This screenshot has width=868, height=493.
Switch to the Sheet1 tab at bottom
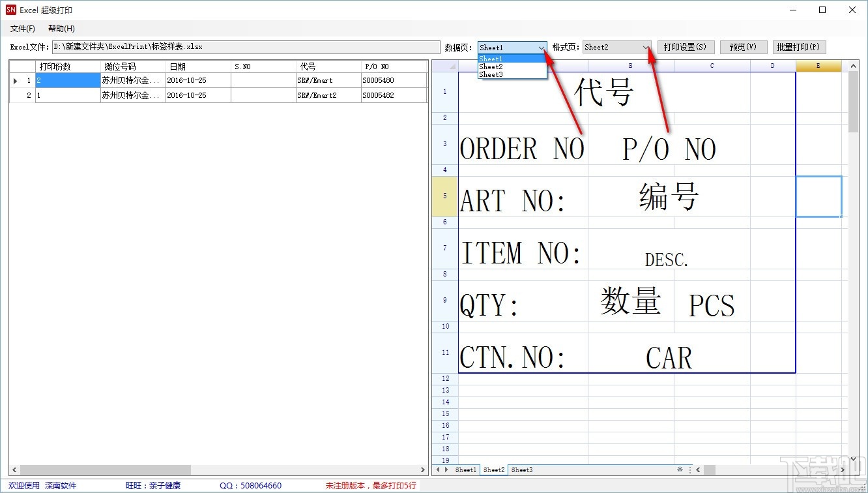point(465,470)
